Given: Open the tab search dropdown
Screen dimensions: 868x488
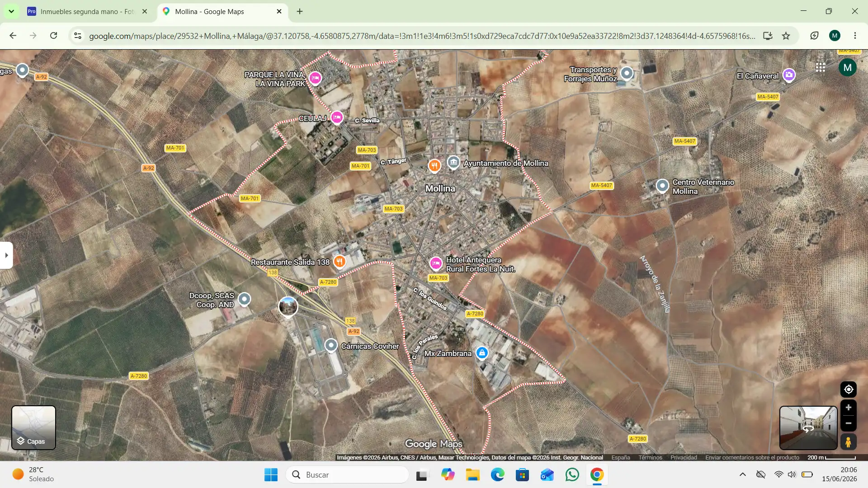Looking at the screenshot, I should (11, 12).
